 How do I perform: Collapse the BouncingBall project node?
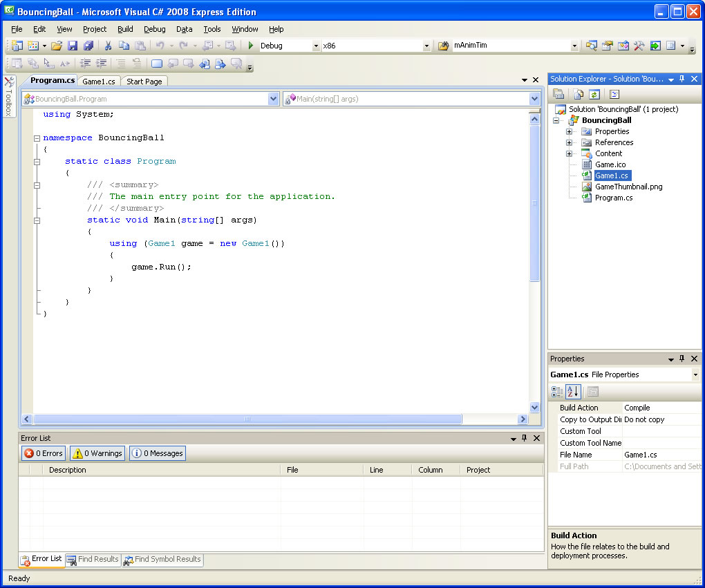click(x=556, y=120)
